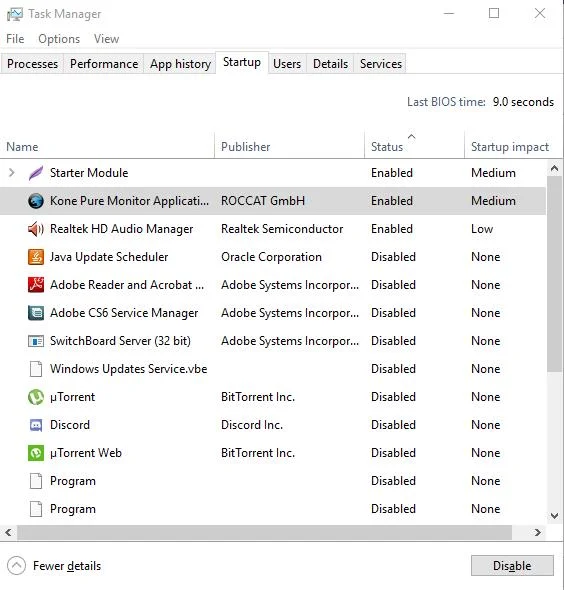The width and height of the screenshot is (564, 590).
Task: Click the µTorrent Web icon
Action: pyautogui.click(x=36, y=453)
